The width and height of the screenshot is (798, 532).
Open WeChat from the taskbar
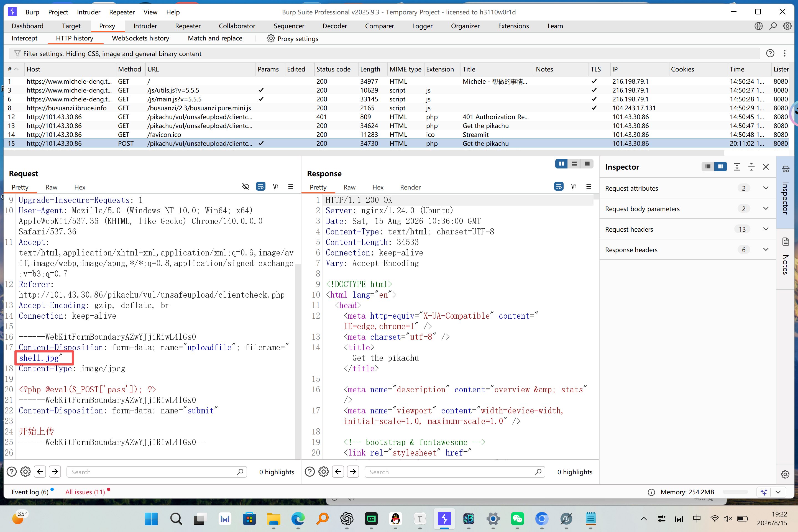pyautogui.click(x=517, y=519)
